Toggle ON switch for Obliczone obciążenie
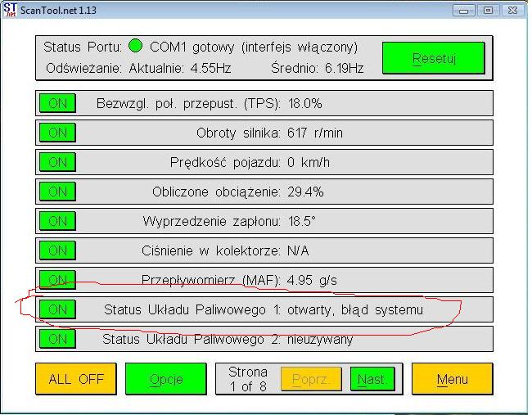Image resolution: width=532 pixels, height=415 pixels. tap(57, 192)
